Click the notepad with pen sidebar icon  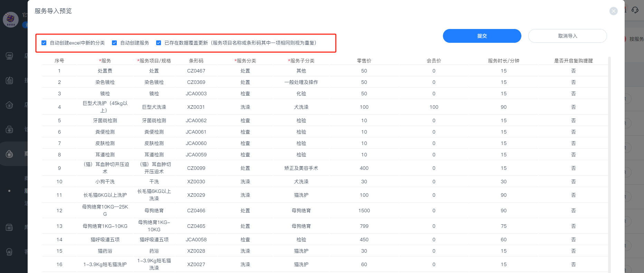9,80
